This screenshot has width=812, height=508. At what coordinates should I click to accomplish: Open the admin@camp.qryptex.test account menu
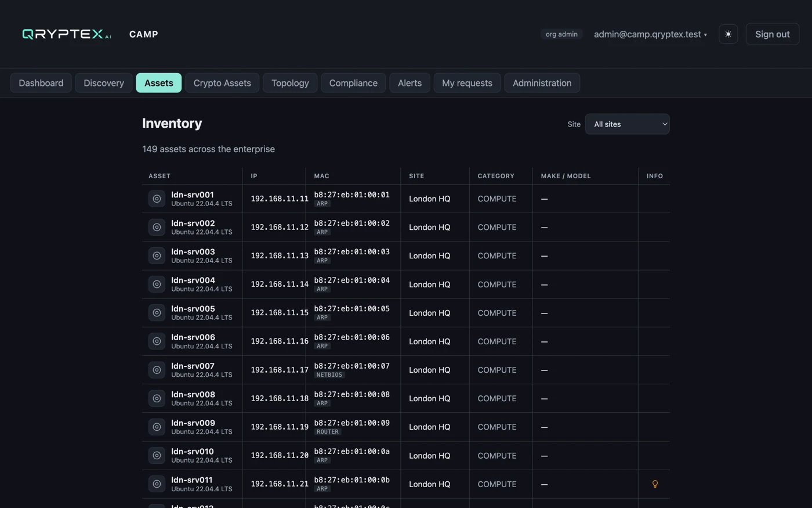(650, 34)
